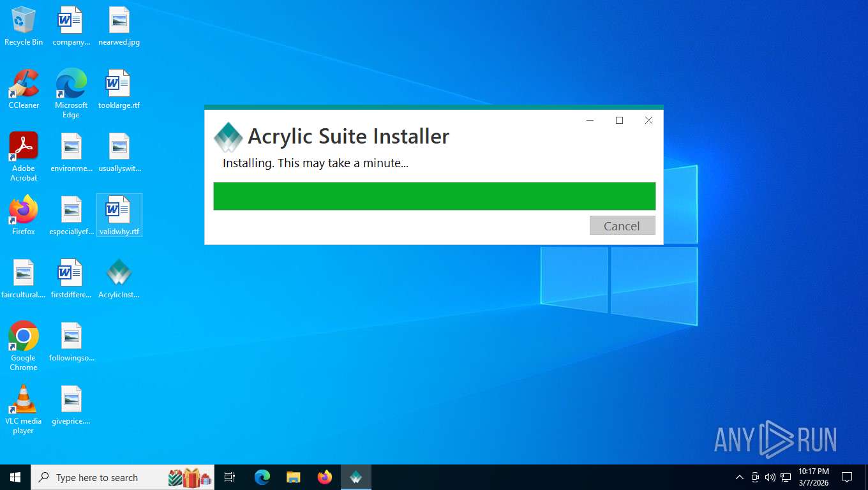Select the firstdiffere... Word document icon
This screenshot has height=490, width=868.
pos(71,279)
